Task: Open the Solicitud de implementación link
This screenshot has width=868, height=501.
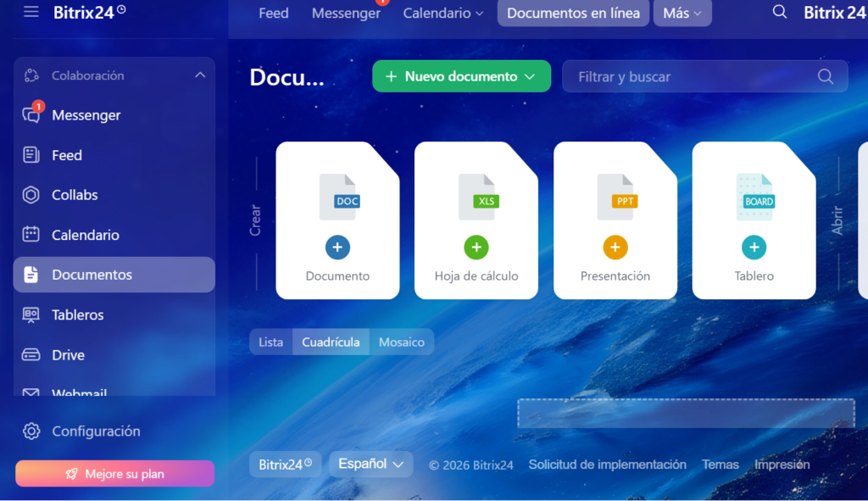Action: click(607, 465)
